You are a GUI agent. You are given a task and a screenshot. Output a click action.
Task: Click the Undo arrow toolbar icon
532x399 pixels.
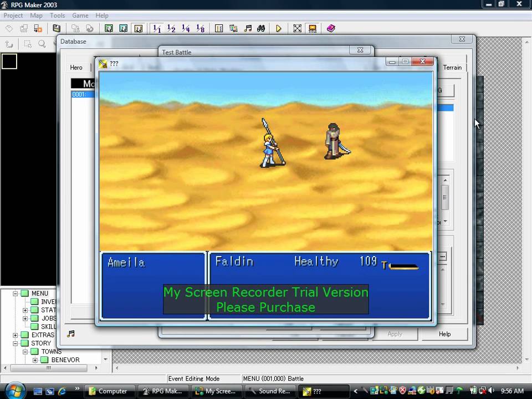9,44
